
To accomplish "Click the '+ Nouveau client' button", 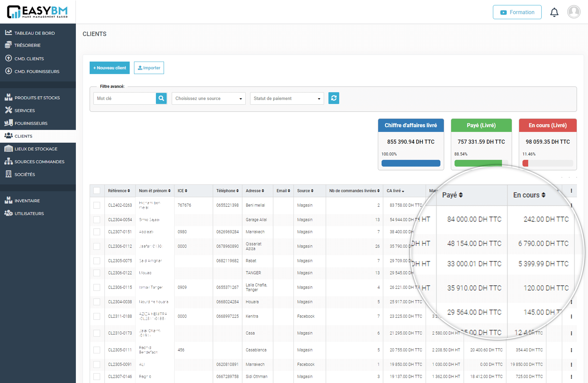I will 110,68.
